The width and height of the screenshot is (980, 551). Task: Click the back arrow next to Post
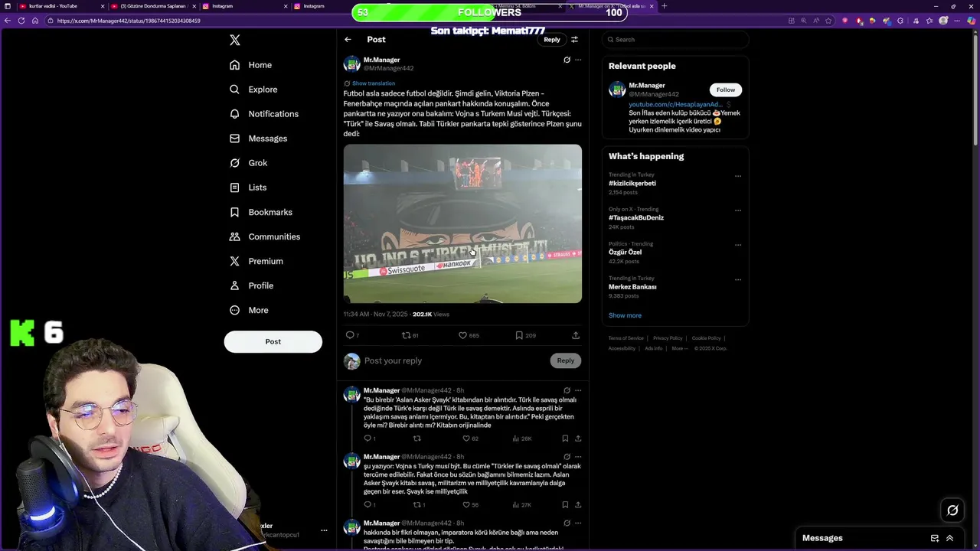(x=348, y=39)
